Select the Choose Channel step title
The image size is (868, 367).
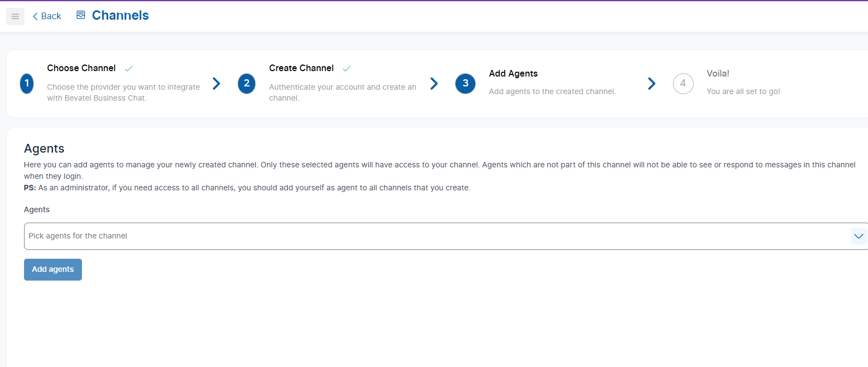pos(81,68)
